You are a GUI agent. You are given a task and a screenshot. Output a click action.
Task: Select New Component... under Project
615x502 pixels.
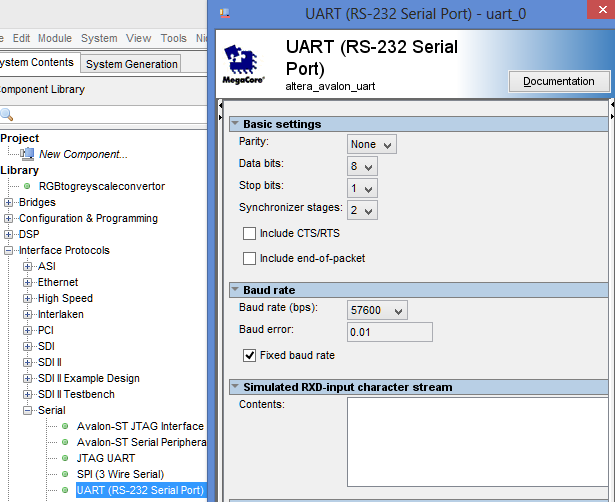pyautogui.click(x=83, y=154)
